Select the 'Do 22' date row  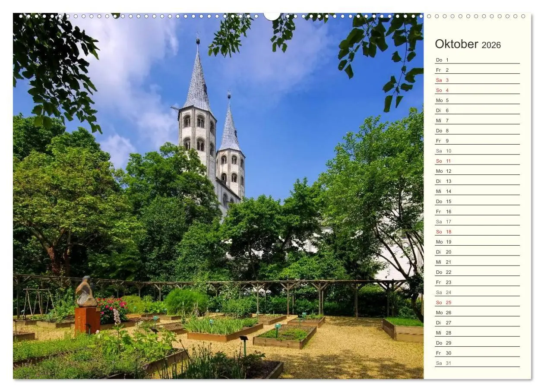click(x=477, y=272)
